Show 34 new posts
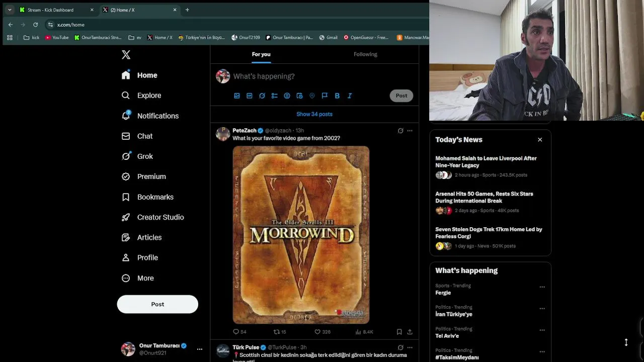The width and height of the screenshot is (644, 362). [314, 114]
